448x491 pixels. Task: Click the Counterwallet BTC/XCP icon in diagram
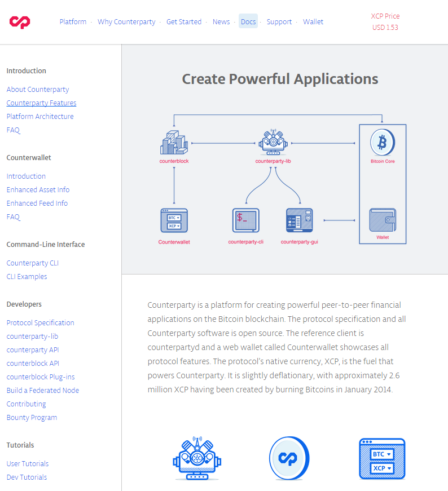pos(174,220)
